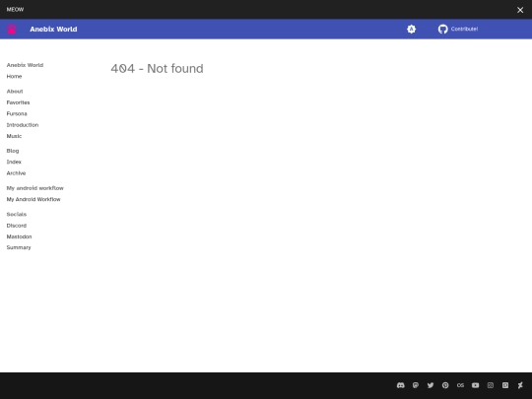Click the Contribute! link text

click(464, 30)
